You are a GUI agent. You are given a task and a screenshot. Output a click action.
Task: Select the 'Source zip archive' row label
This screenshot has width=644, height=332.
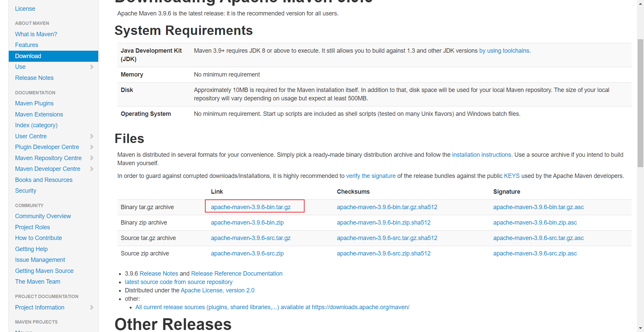(x=145, y=253)
